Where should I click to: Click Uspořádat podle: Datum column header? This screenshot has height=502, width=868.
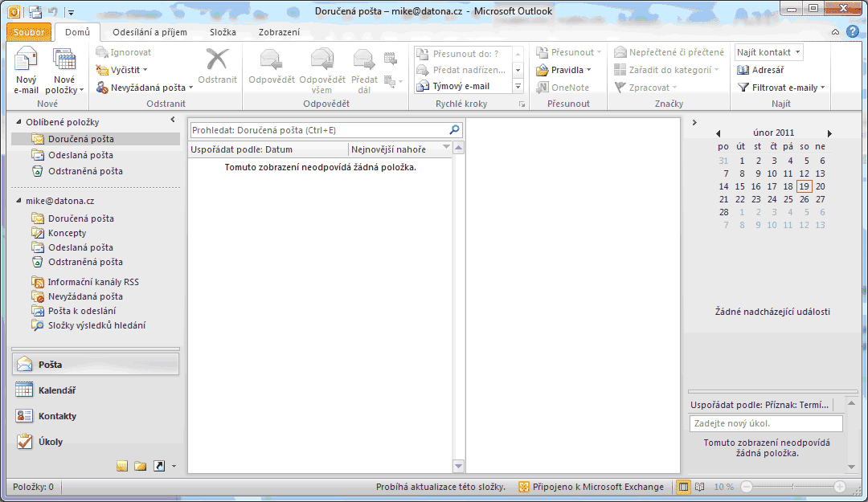point(268,149)
